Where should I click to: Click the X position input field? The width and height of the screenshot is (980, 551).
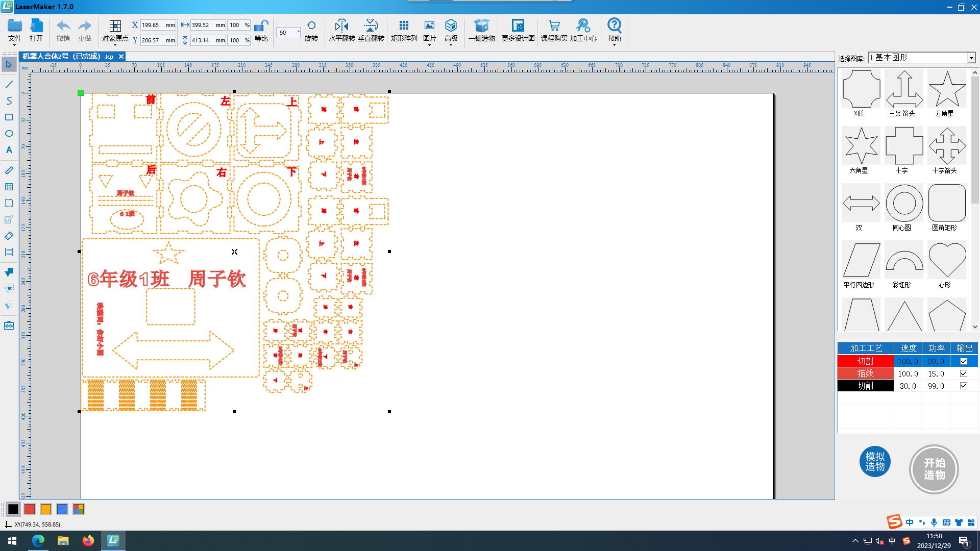click(158, 25)
